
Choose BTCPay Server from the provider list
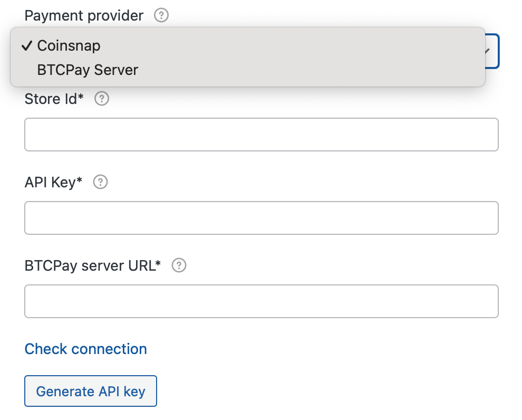pyautogui.click(x=86, y=70)
